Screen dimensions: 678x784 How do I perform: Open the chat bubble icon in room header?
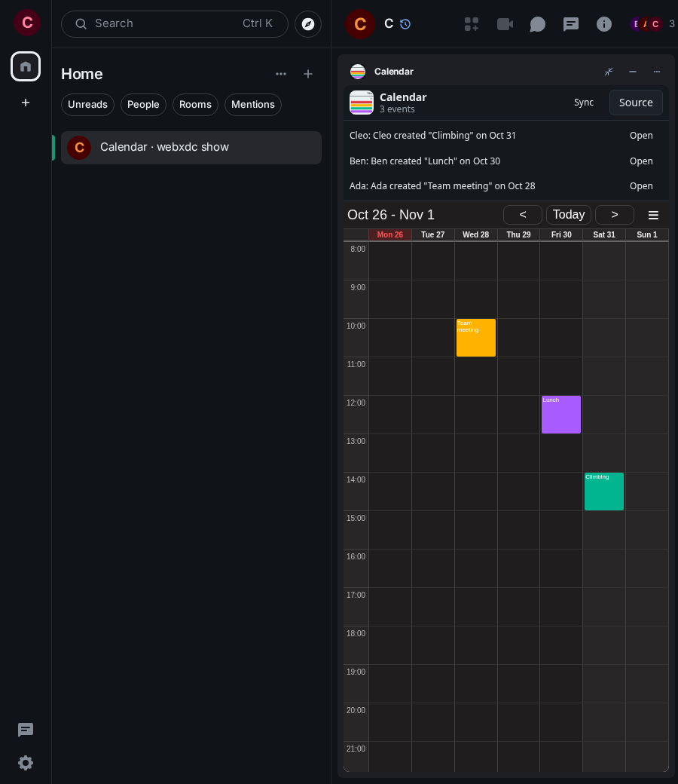(538, 24)
